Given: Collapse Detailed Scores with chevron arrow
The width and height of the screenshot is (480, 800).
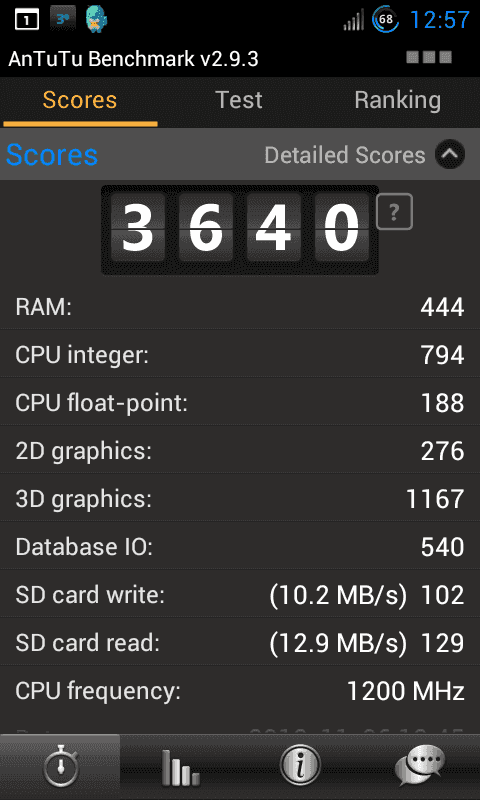Looking at the screenshot, I should click(450, 155).
